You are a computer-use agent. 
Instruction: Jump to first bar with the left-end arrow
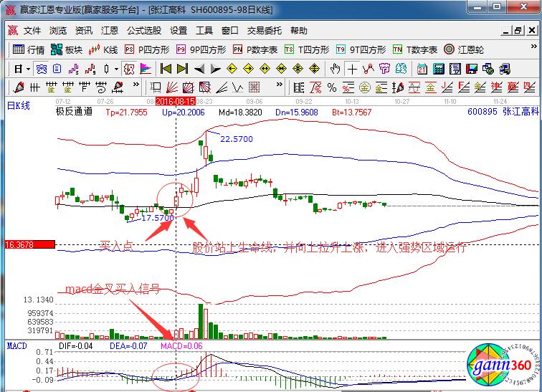pos(166,70)
